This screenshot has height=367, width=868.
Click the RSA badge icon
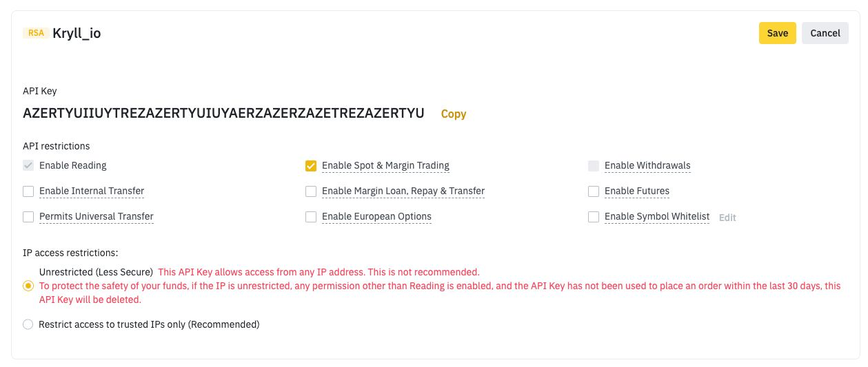[x=36, y=33]
